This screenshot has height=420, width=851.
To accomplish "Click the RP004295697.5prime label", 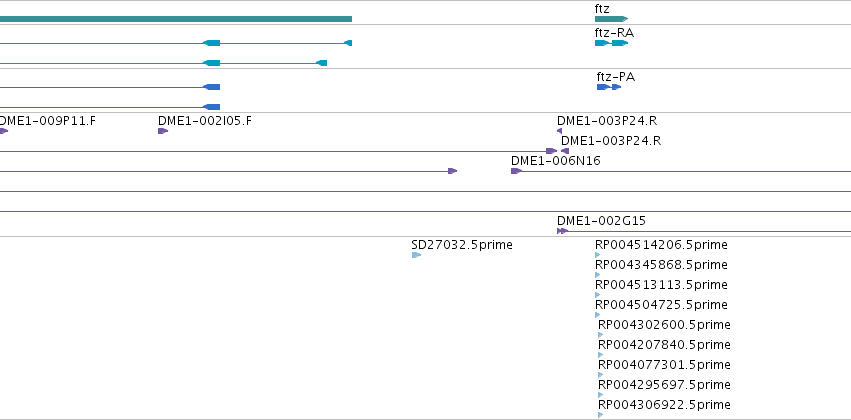I will coord(664,385).
